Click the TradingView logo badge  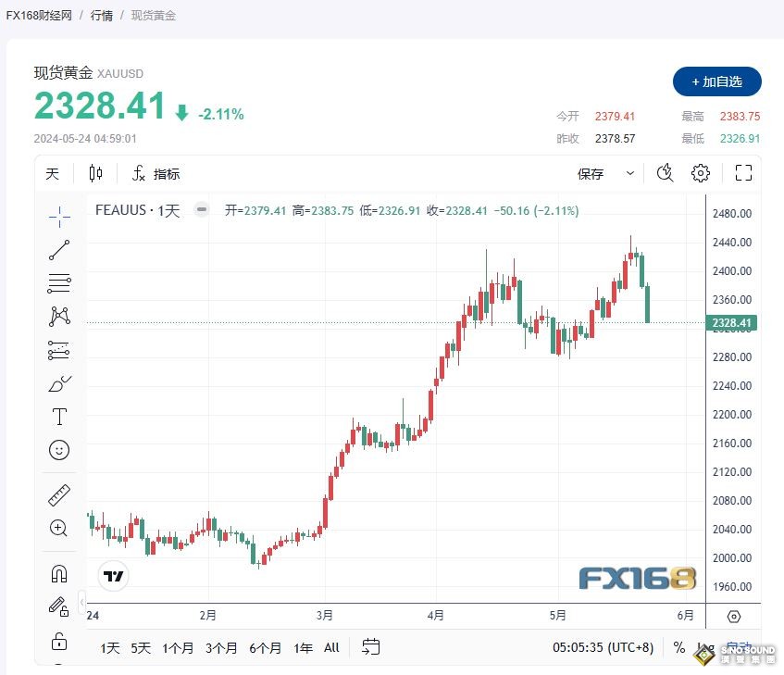tap(114, 576)
